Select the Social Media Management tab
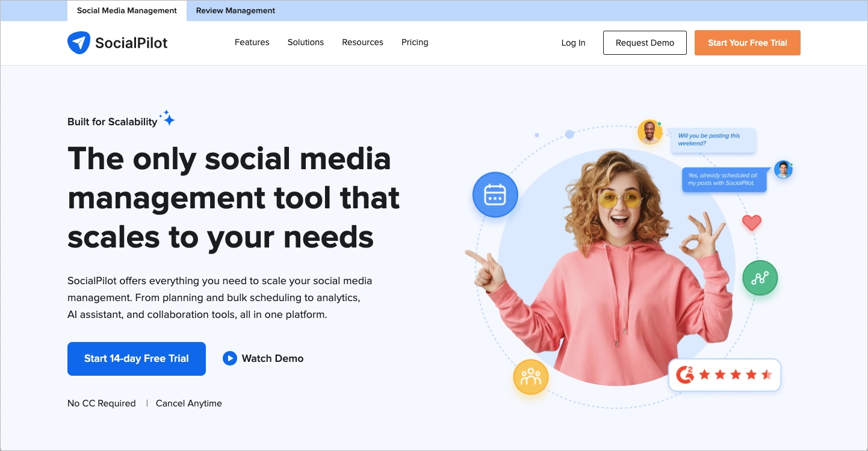This screenshot has width=868, height=451. tap(126, 10)
